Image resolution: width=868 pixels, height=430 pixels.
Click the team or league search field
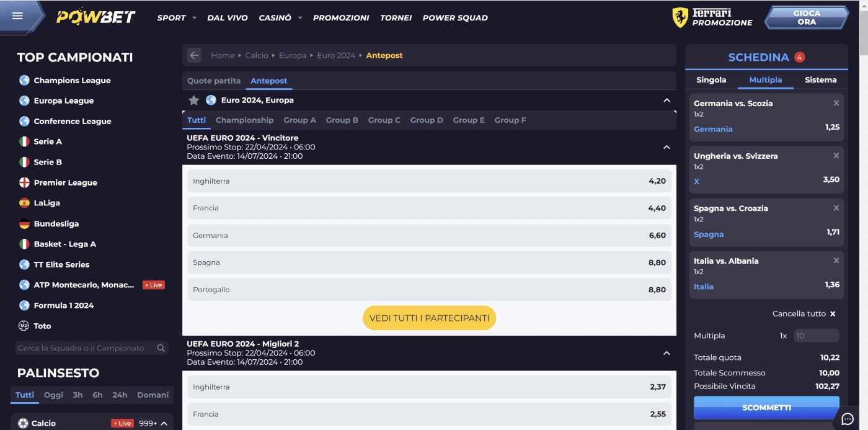(x=92, y=348)
